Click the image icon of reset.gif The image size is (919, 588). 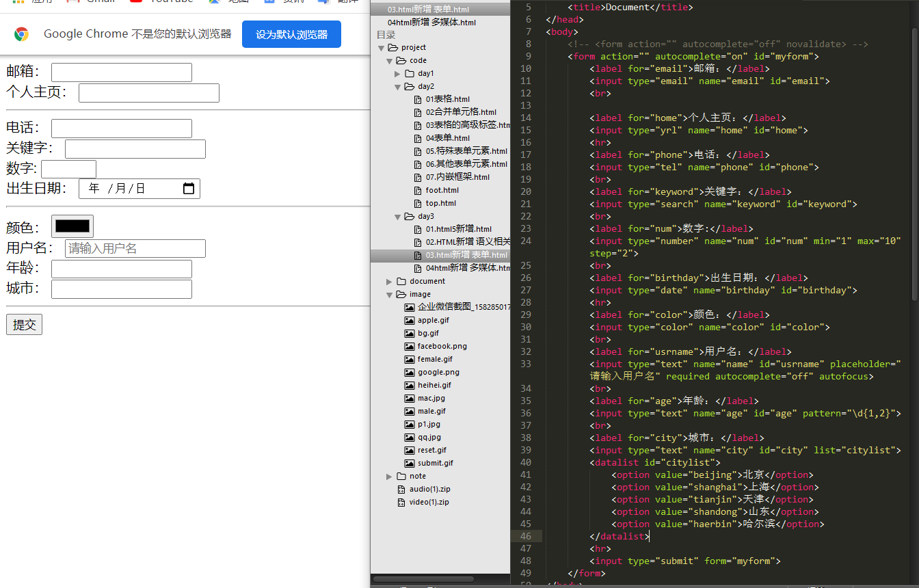point(410,451)
